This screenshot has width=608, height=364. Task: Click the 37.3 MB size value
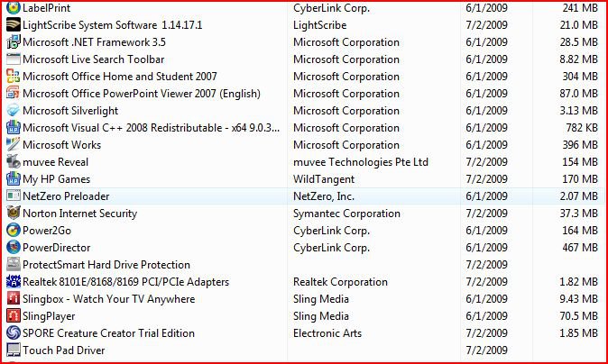click(x=579, y=213)
